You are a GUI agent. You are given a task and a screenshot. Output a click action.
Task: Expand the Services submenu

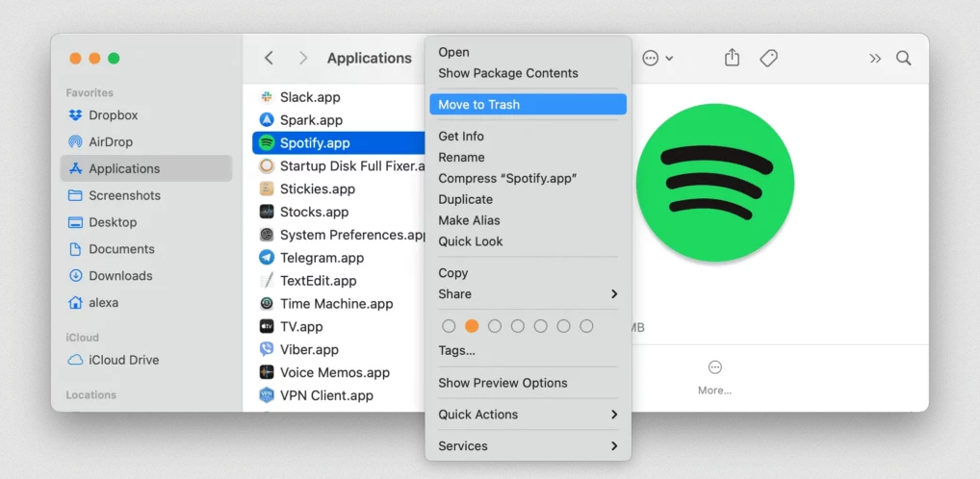point(614,446)
